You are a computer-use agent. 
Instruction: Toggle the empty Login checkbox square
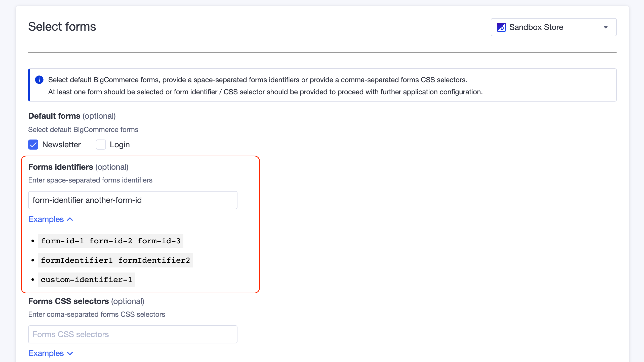click(101, 144)
